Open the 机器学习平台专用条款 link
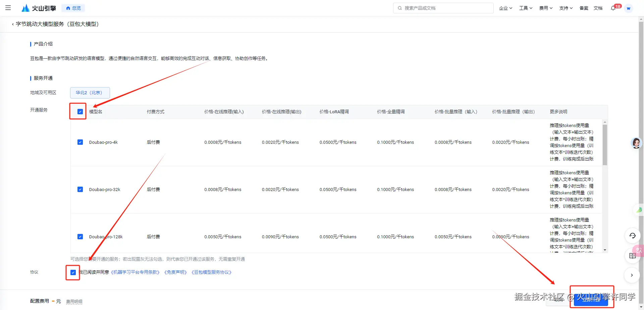Screen dimensions: 644x310 pyautogui.click(x=135, y=272)
